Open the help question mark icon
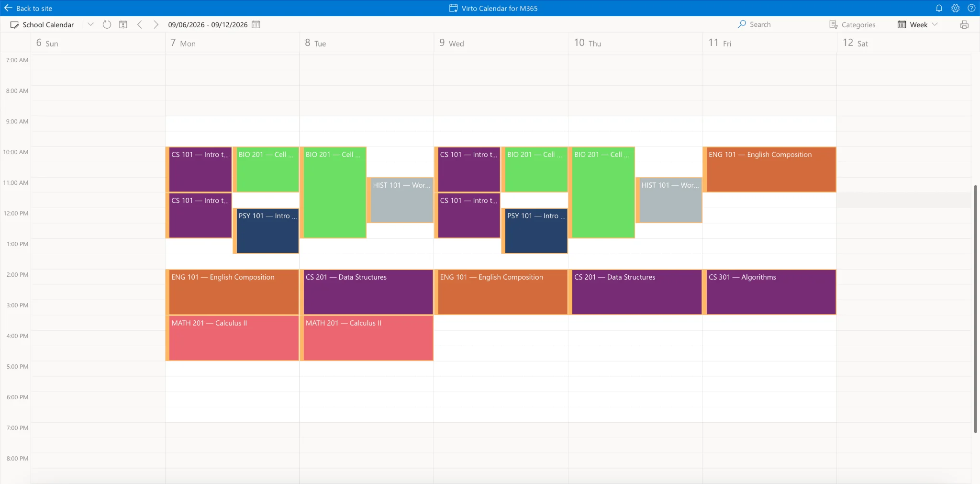Image resolution: width=980 pixels, height=484 pixels. [971, 8]
